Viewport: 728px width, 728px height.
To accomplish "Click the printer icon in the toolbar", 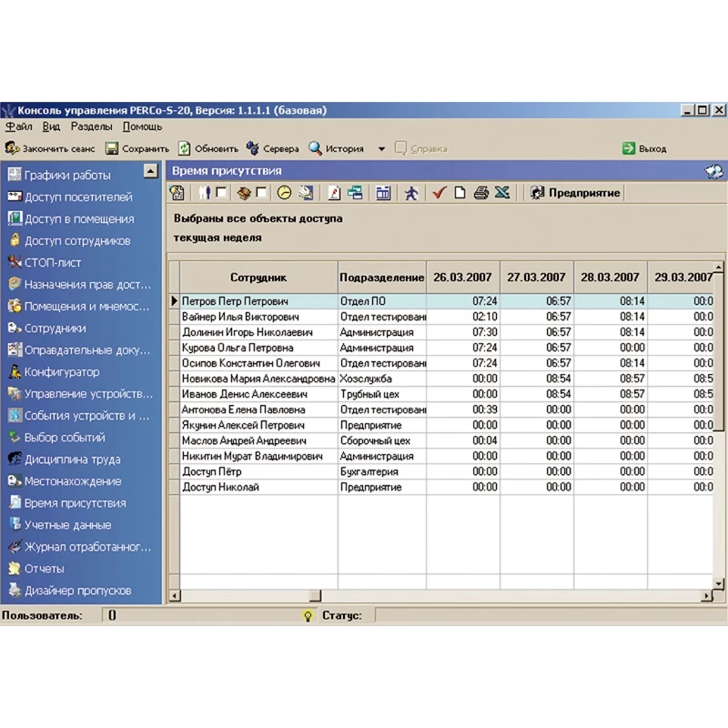I will 481,193.
